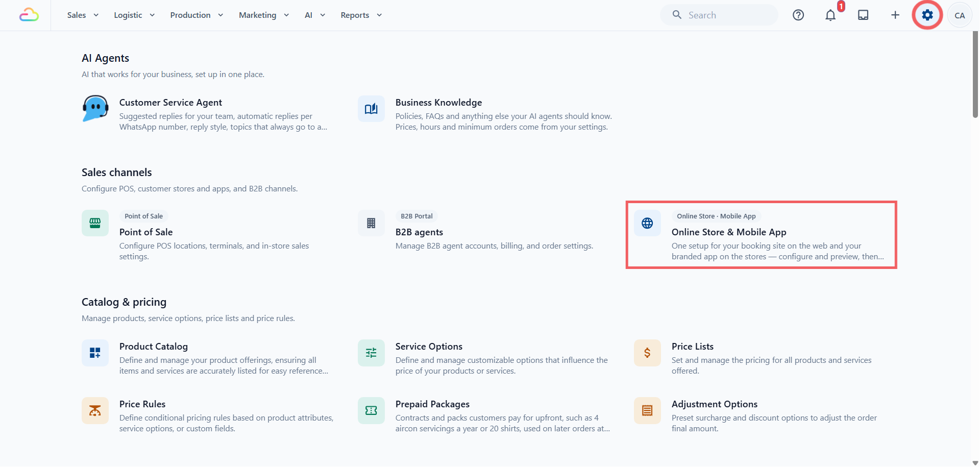Open the help question mark icon
The height and width of the screenshot is (467, 980).
pos(798,15)
